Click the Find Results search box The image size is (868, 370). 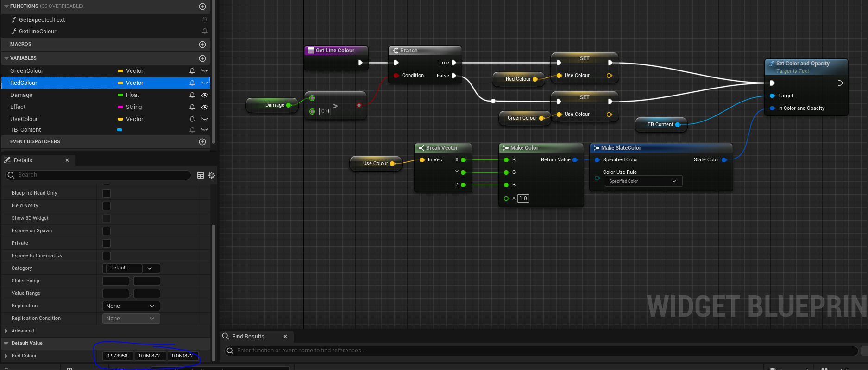click(541, 351)
